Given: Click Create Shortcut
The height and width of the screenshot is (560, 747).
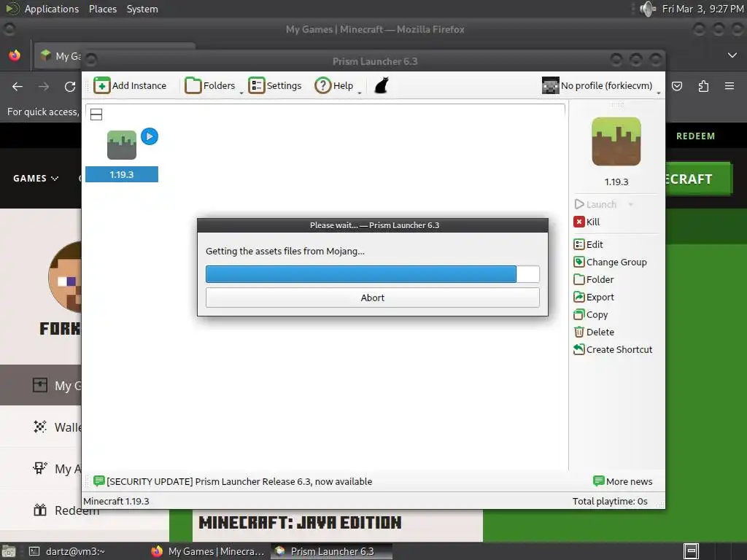Looking at the screenshot, I should click(613, 349).
